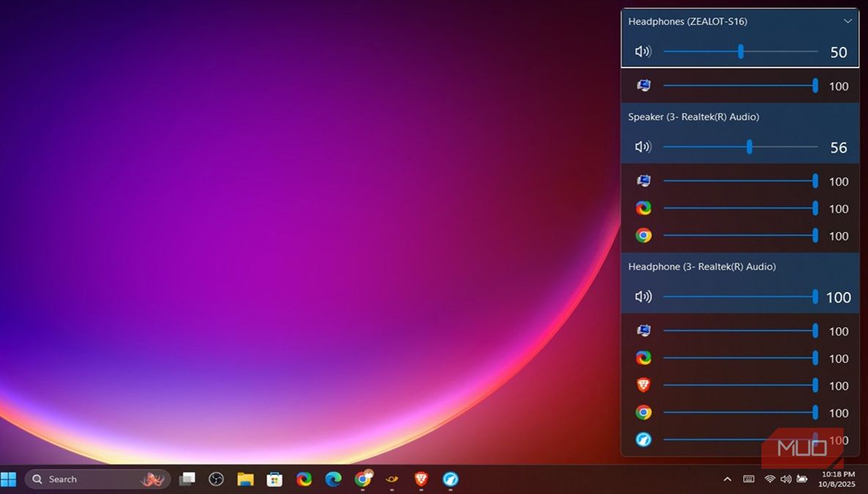The width and height of the screenshot is (868, 494).
Task: Adjust the Headphones (ZEALOT-S16) master slider at 50
Action: tap(740, 51)
